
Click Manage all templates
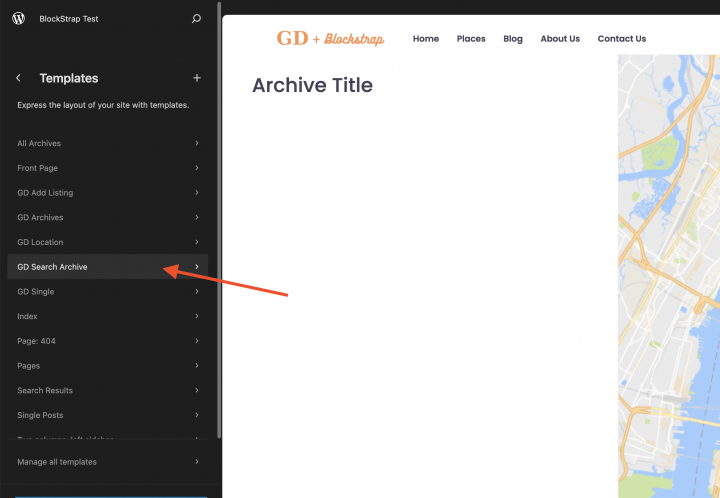[x=57, y=462]
